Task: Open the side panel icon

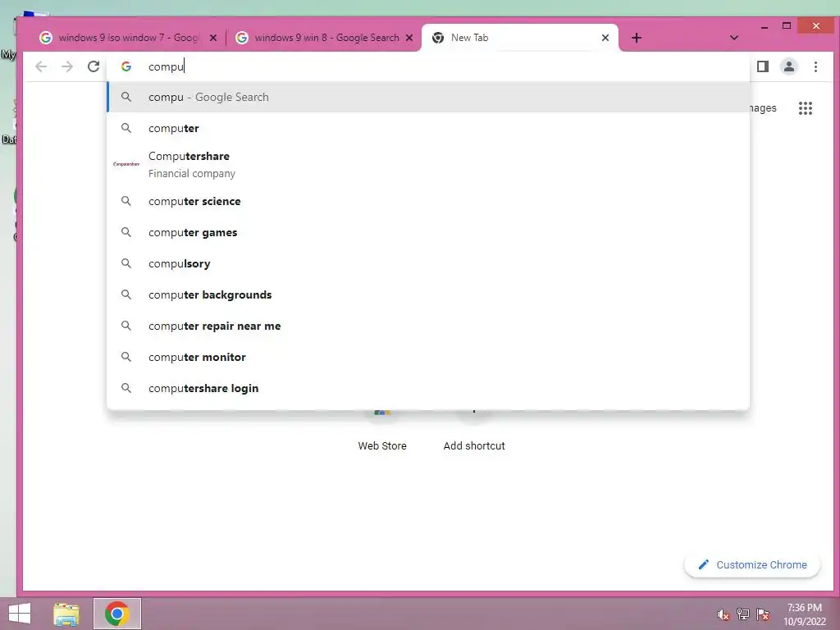Action: (x=763, y=66)
